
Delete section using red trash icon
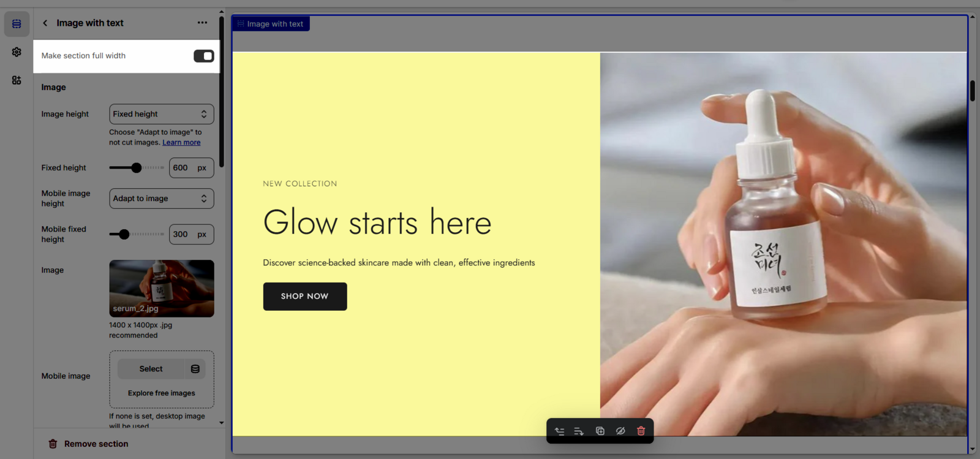pos(641,431)
